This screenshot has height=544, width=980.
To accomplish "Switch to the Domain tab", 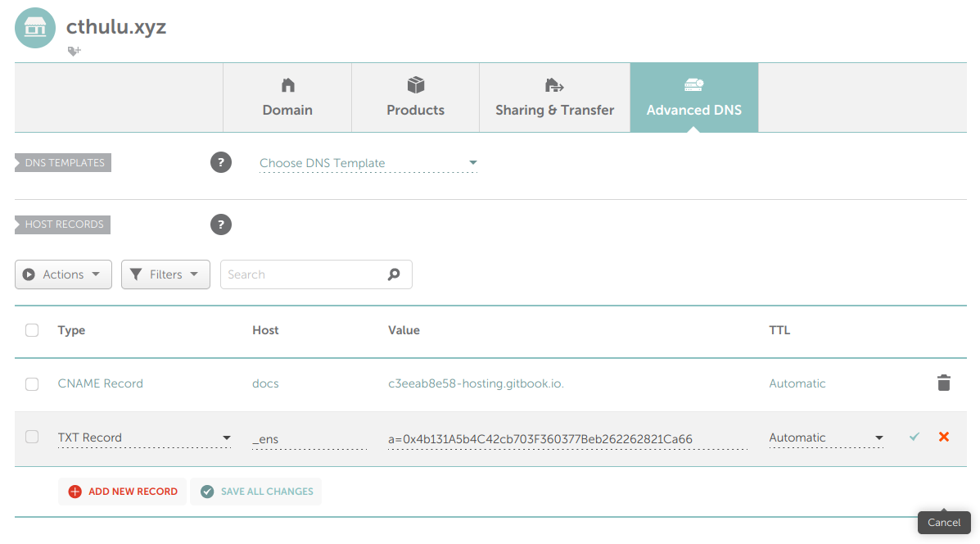I will (287, 97).
